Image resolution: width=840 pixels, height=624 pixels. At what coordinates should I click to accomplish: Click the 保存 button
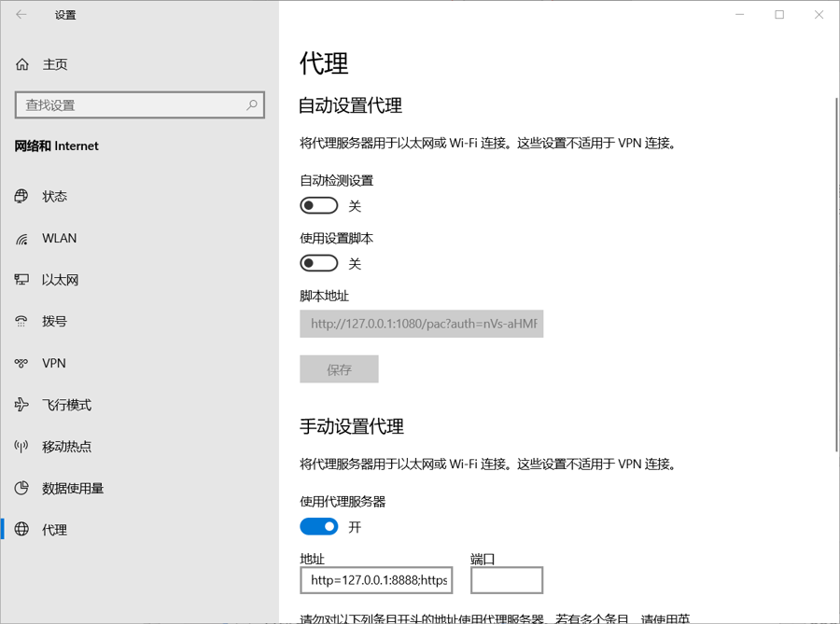tap(339, 369)
